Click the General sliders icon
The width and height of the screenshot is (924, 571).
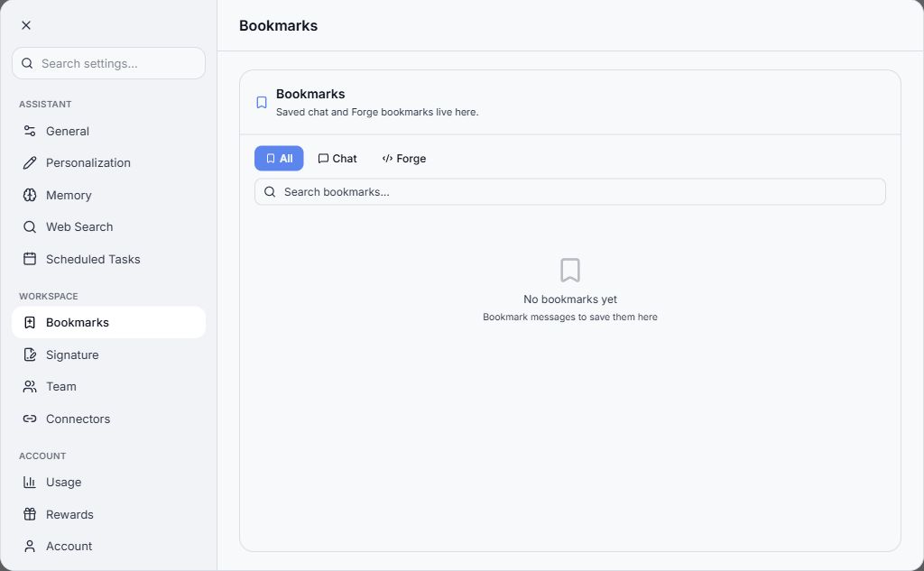coord(30,131)
